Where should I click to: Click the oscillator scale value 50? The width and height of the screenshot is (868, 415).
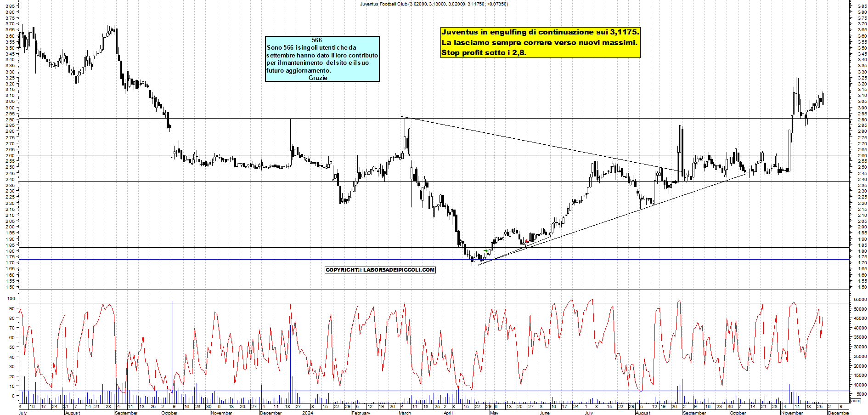[11, 347]
